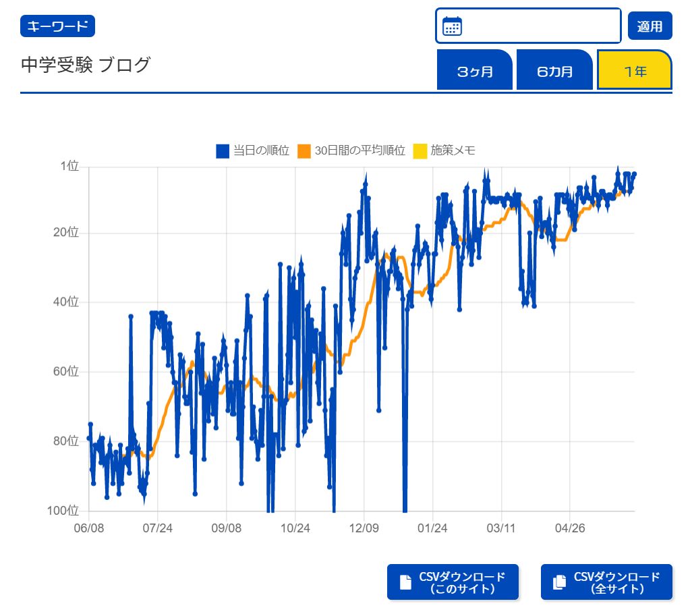Toggle the blue 当日の順位 legend swatch
Screen dimensions: 690x616
(223, 151)
